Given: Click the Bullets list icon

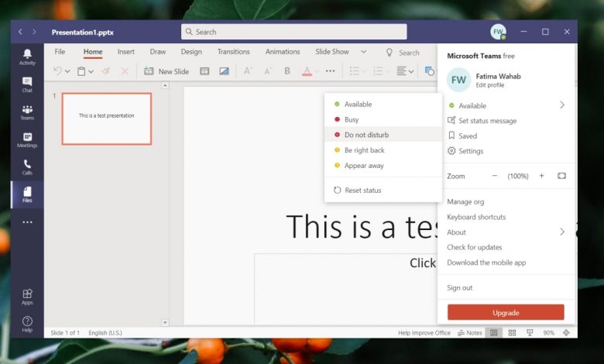Looking at the screenshot, I should 355,71.
